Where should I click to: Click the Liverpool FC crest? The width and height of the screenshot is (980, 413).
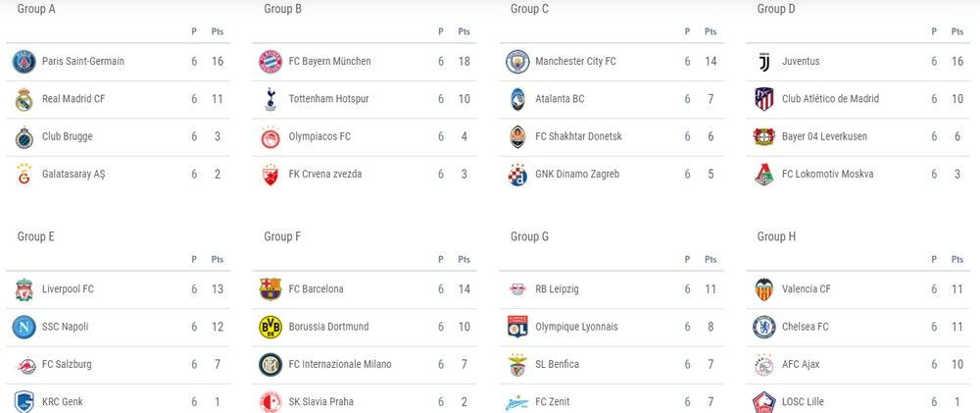coord(24,289)
